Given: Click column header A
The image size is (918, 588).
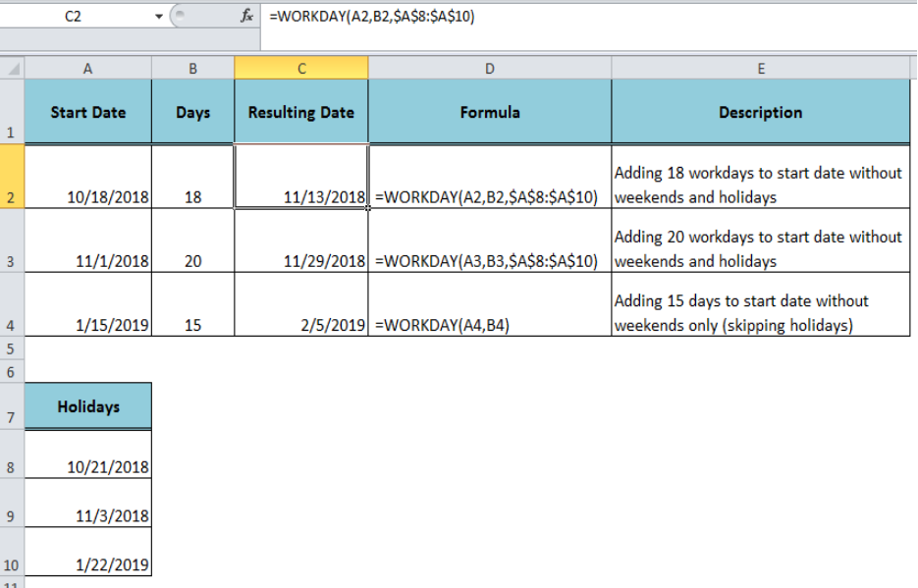Looking at the screenshot, I should [x=87, y=69].
